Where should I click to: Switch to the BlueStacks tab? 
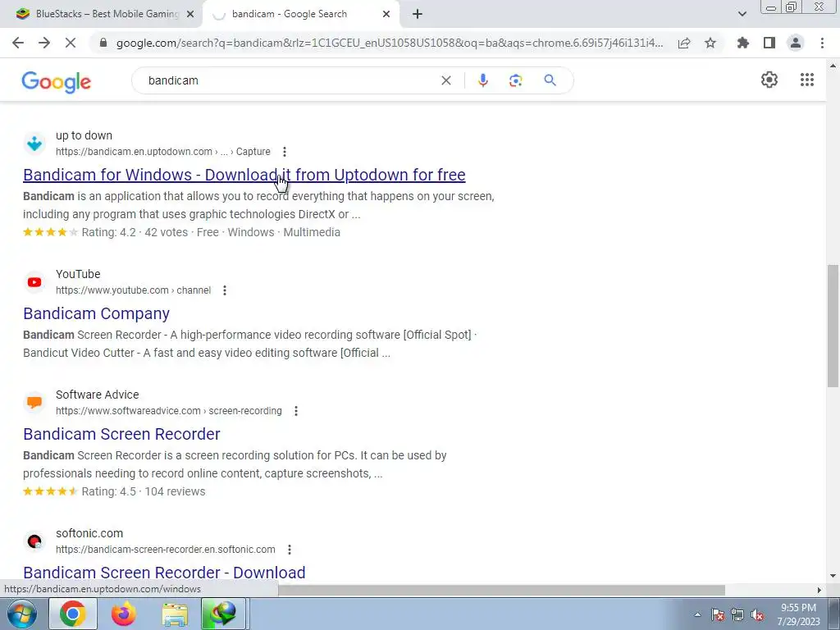[101, 14]
